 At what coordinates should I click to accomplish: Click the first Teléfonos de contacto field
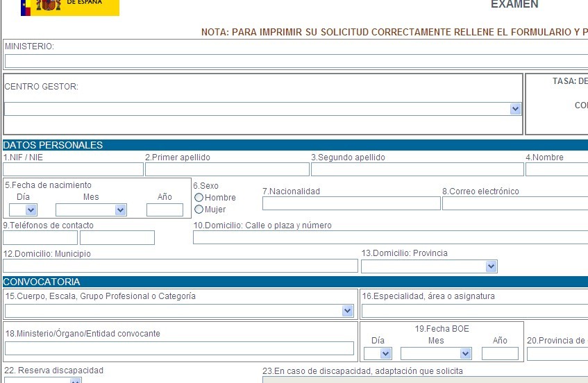(x=40, y=238)
